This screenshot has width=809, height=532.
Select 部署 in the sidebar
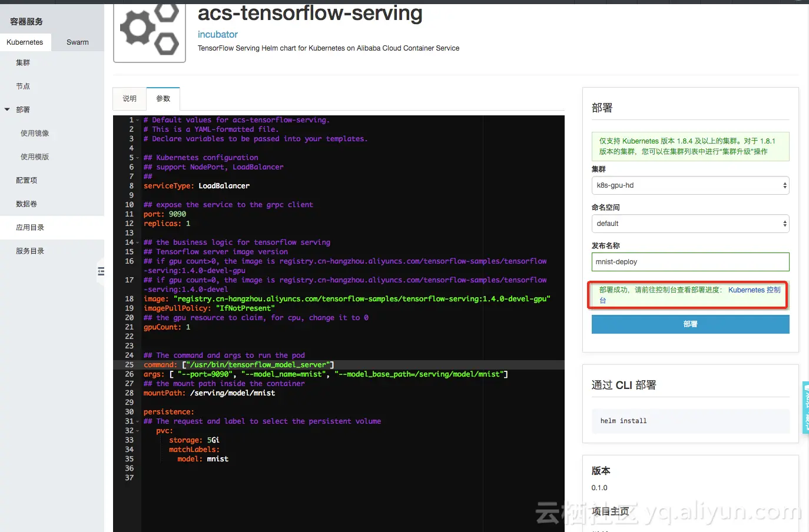pos(23,109)
